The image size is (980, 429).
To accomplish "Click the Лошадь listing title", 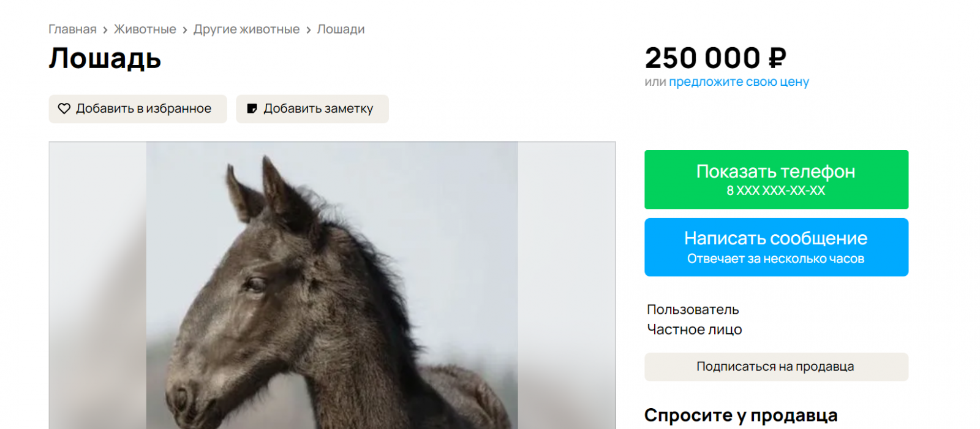I will pos(105,59).
